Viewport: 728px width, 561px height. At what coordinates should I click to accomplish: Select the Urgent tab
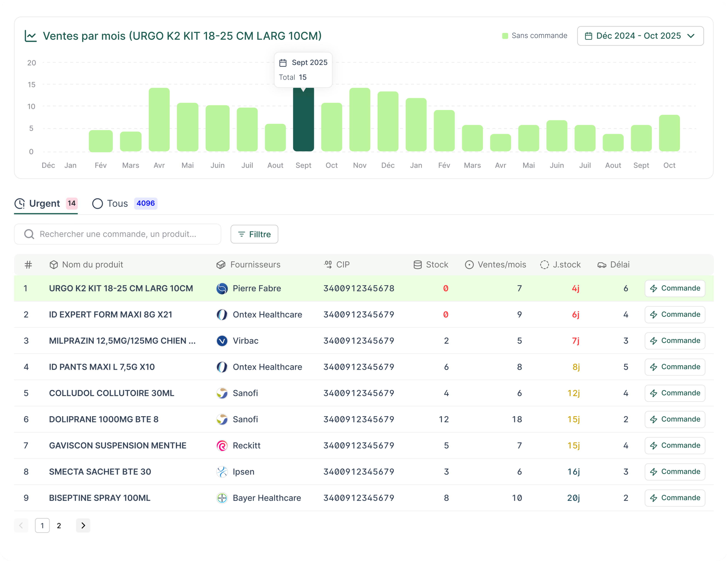(45, 203)
